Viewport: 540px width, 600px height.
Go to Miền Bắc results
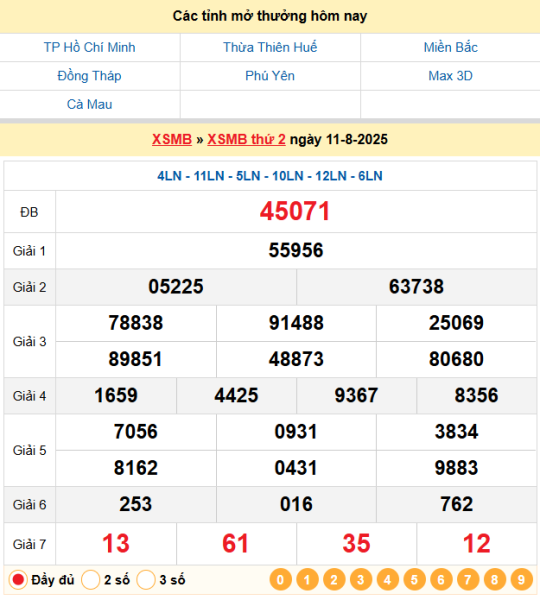pyautogui.click(x=450, y=47)
